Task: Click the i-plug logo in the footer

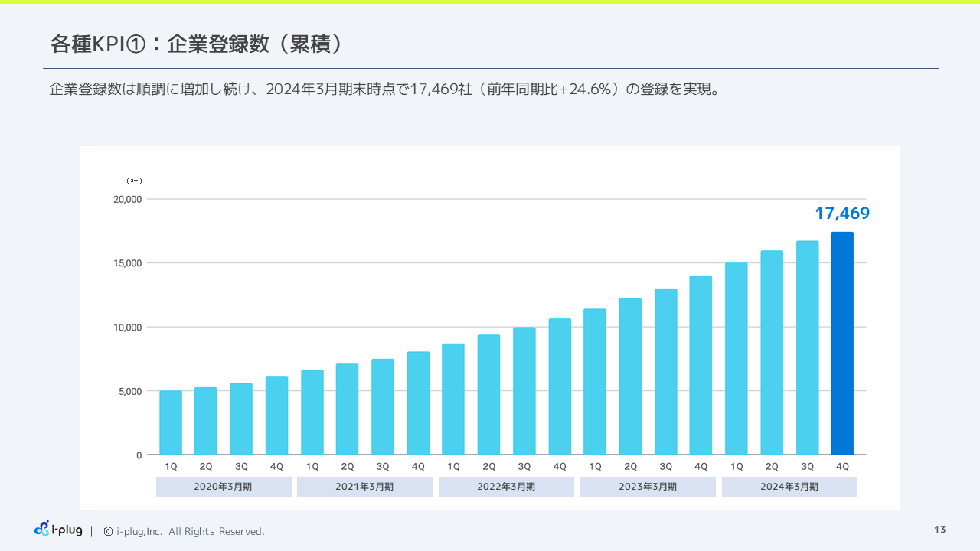Action: [58, 530]
